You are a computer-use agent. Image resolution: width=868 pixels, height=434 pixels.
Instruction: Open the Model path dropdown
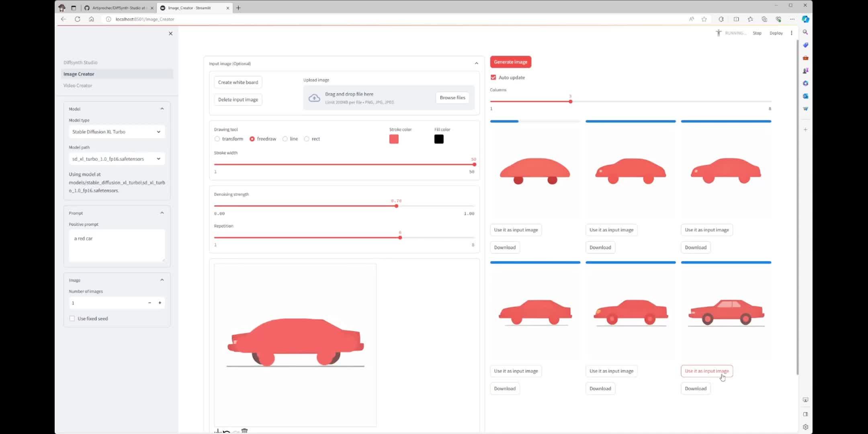(117, 159)
